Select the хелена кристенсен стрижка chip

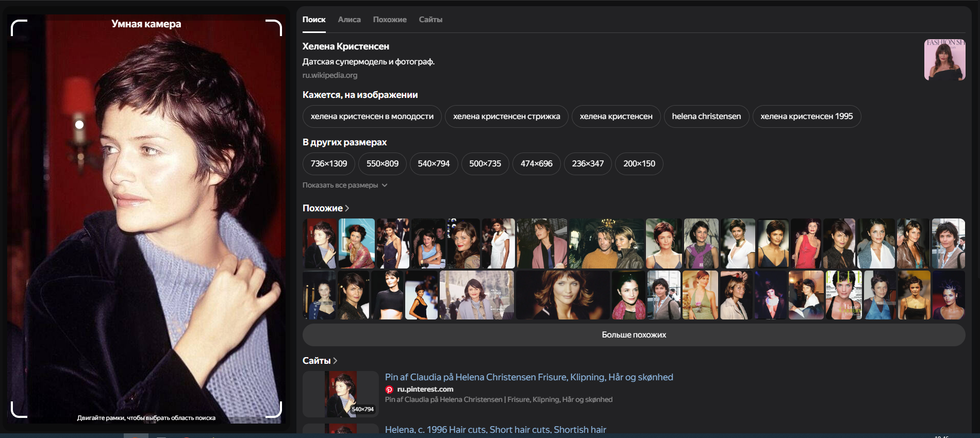(507, 116)
